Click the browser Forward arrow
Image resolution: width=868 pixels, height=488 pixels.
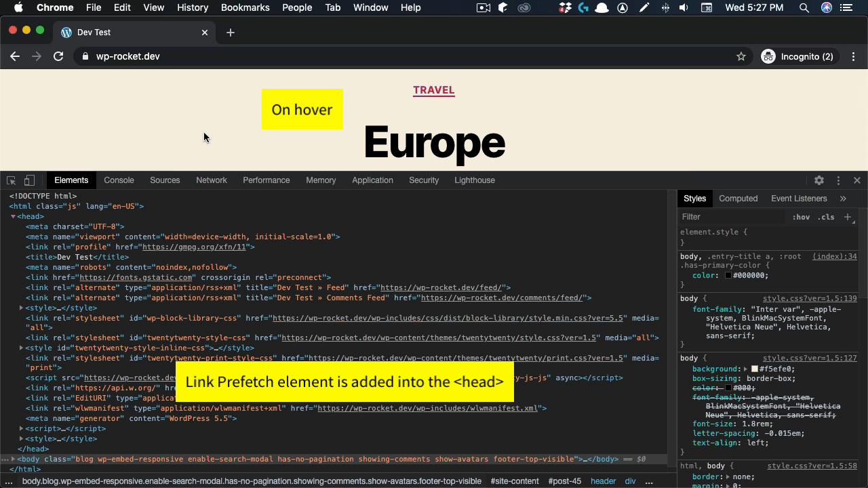(37, 56)
